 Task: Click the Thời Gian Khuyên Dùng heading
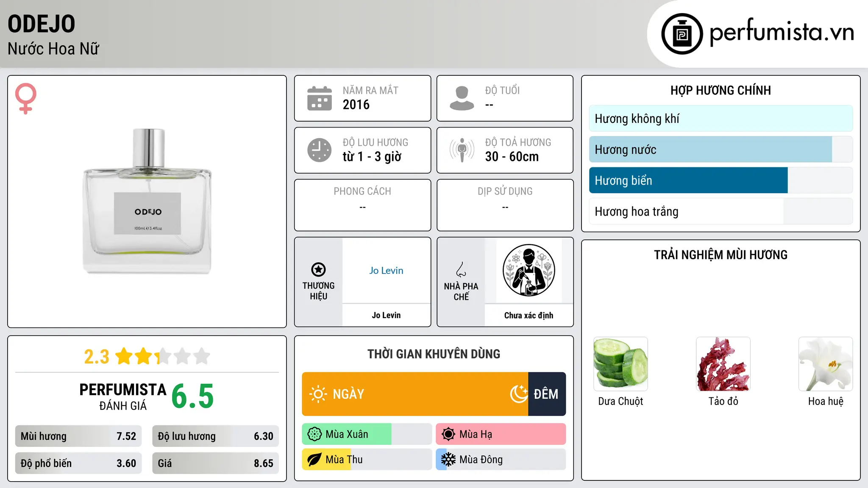click(434, 354)
